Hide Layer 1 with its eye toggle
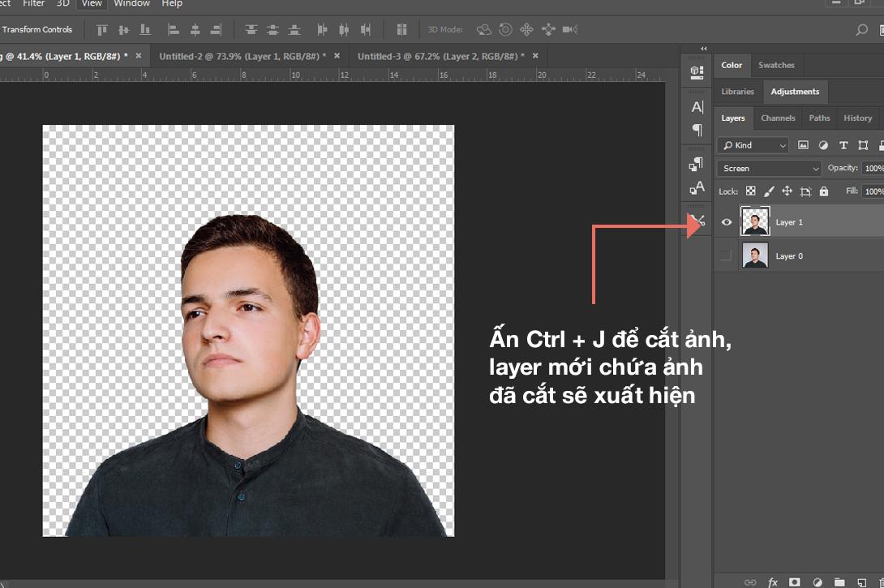The height and width of the screenshot is (588, 884). tap(727, 221)
